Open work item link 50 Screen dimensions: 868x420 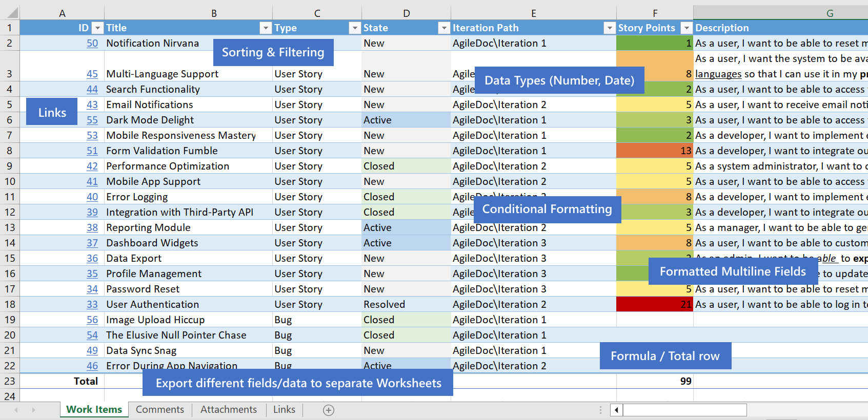click(x=92, y=44)
